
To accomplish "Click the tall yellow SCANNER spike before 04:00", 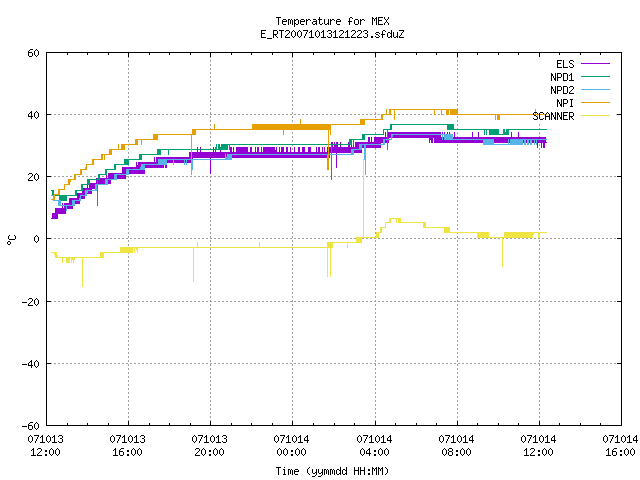I will pyautogui.click(x=363, y=196).
